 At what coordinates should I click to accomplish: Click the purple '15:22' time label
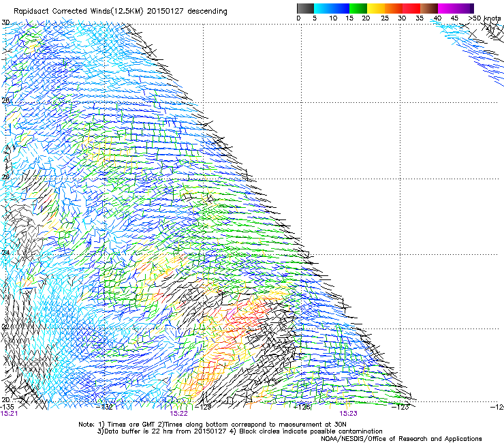[178, 414]
